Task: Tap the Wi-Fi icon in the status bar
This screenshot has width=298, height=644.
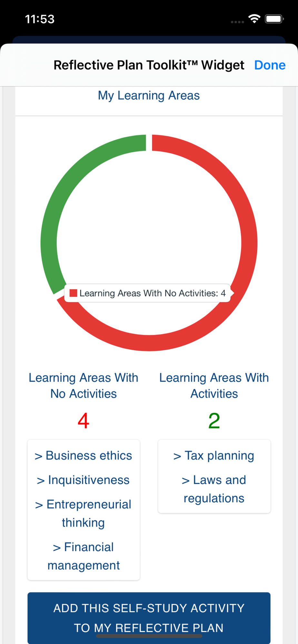Action: point(254,19)
